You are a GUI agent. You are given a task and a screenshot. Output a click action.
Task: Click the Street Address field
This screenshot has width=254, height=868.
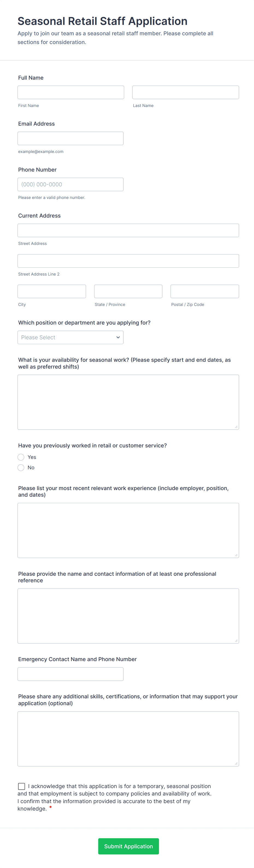click(x=128, y=230)
